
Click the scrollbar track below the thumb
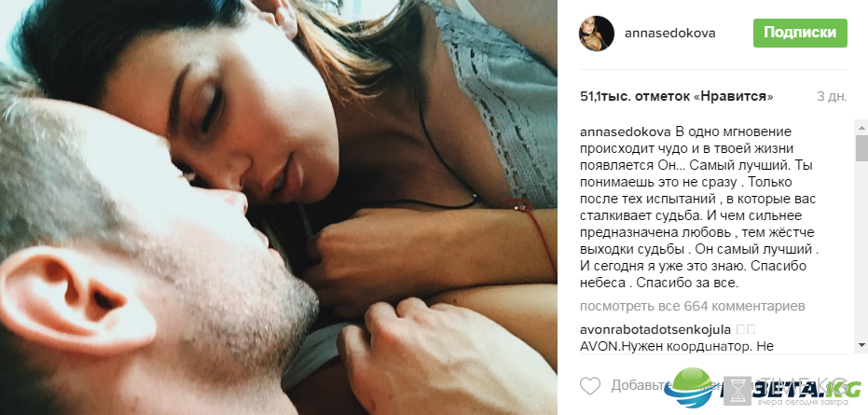coord(861,250)
